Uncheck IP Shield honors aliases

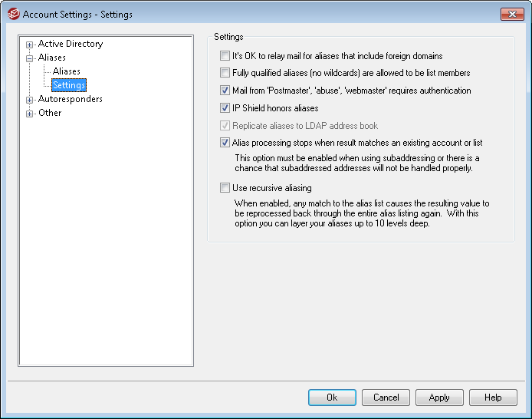[x=225, y=108]
